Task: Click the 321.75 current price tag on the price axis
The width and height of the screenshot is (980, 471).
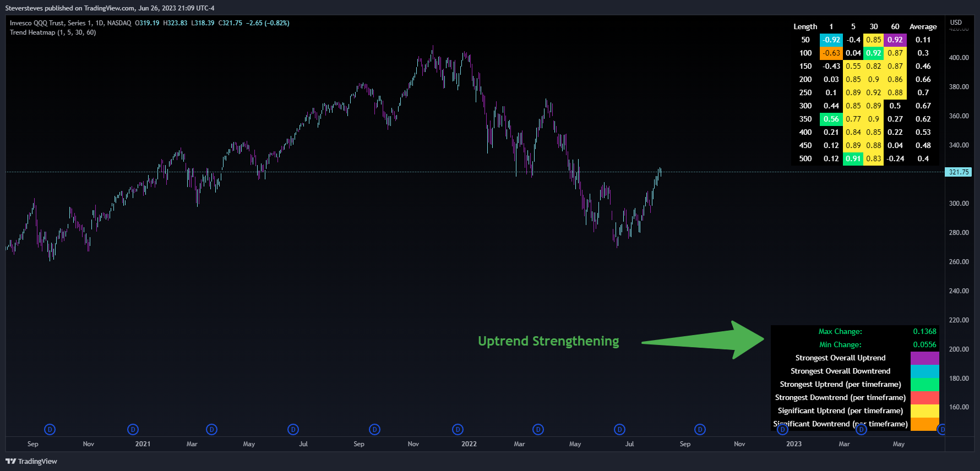Action: (x=959, y=172)
